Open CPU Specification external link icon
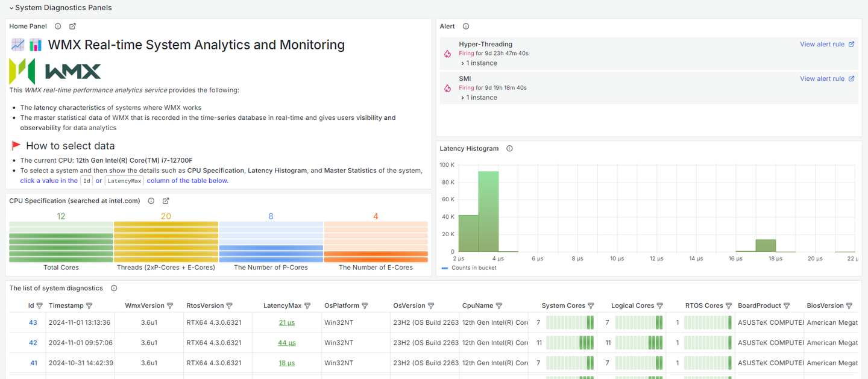 tap(166, 201)
